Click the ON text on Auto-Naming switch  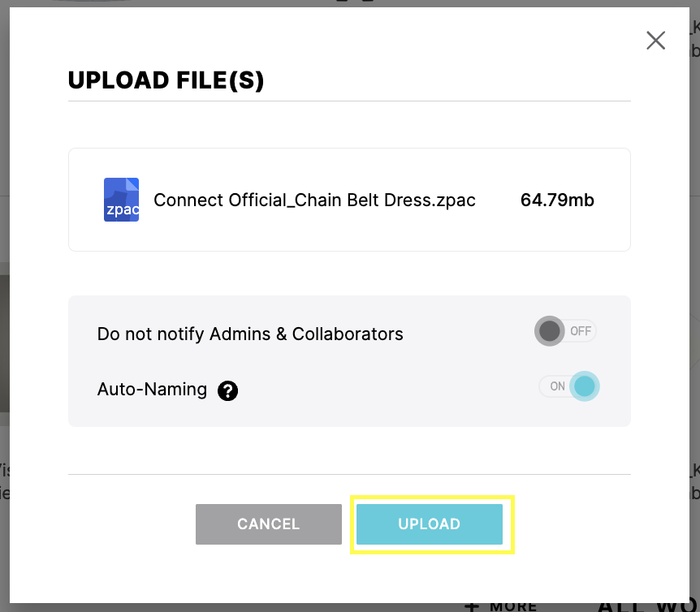557,386
